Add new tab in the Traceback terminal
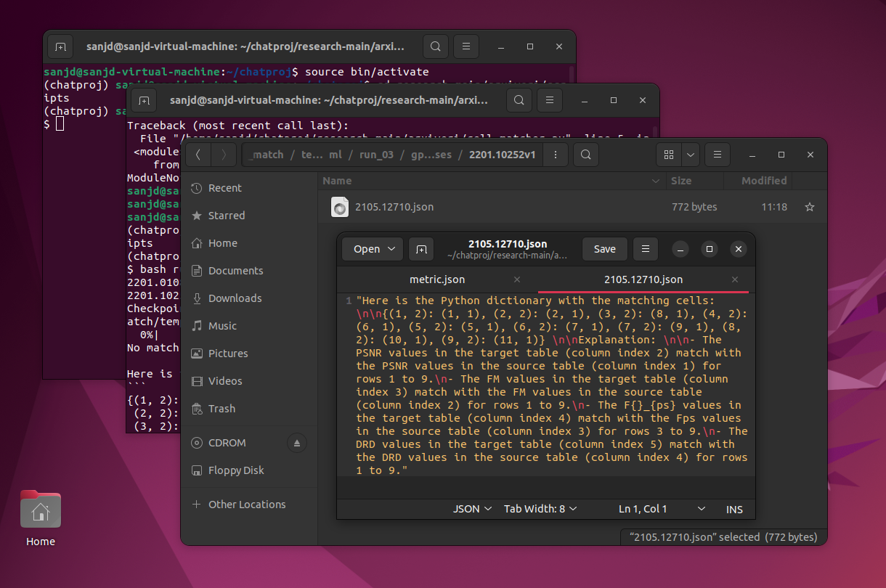 [x=144, y=100]
